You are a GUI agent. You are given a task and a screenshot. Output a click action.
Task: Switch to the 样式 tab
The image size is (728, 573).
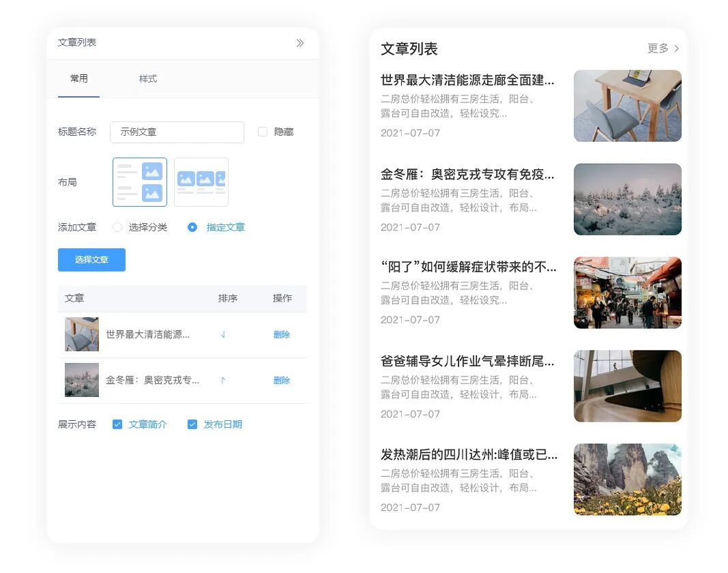pos(147,79)
